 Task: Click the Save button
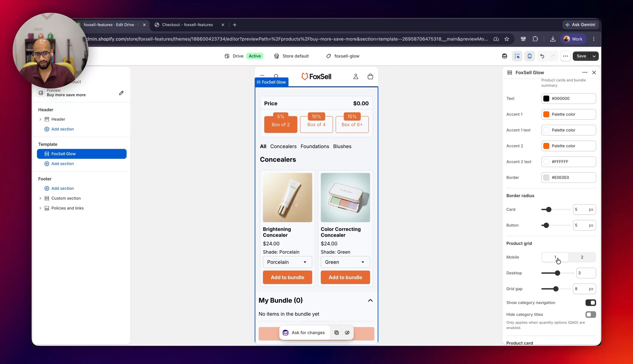click(x=581, y=56)
